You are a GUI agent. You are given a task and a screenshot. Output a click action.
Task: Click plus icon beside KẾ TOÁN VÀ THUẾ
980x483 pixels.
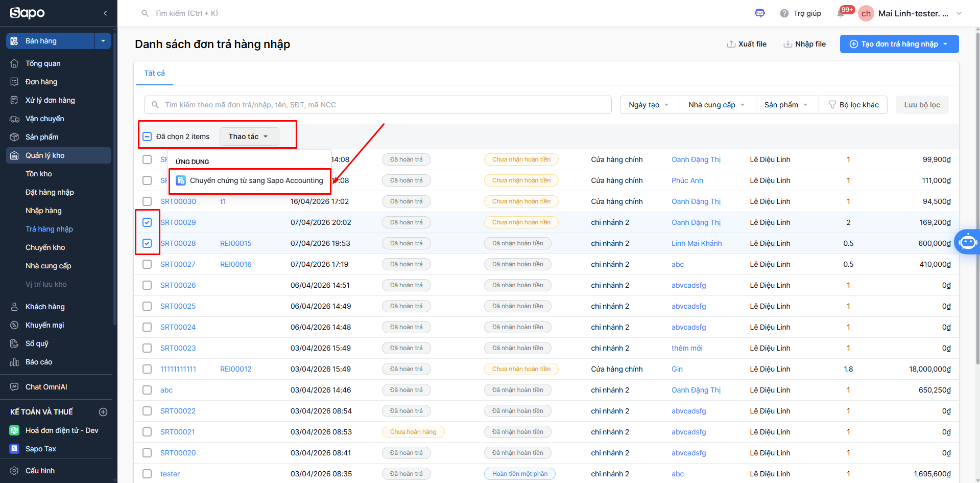tap(103, 412)
